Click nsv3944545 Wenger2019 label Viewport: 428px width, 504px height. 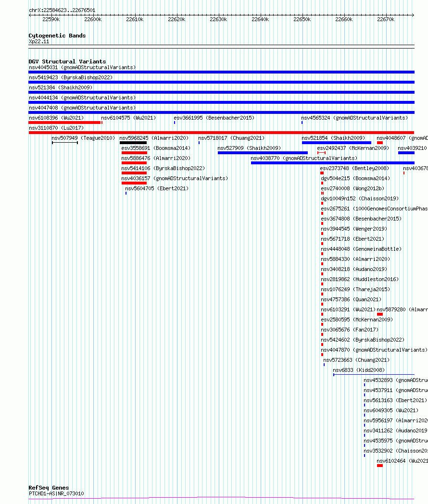(x=354, y=229)
